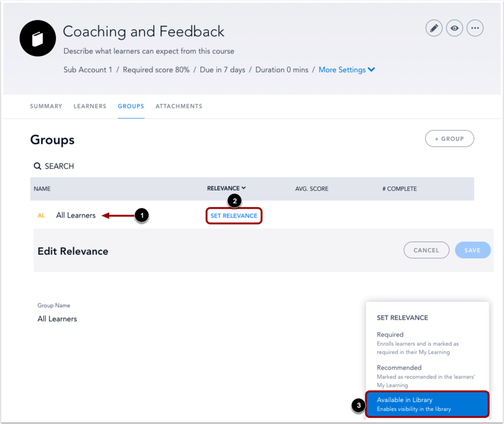Select the All Learners group name
The height and width of the screenshot is (424, 504).
(75, 215)
